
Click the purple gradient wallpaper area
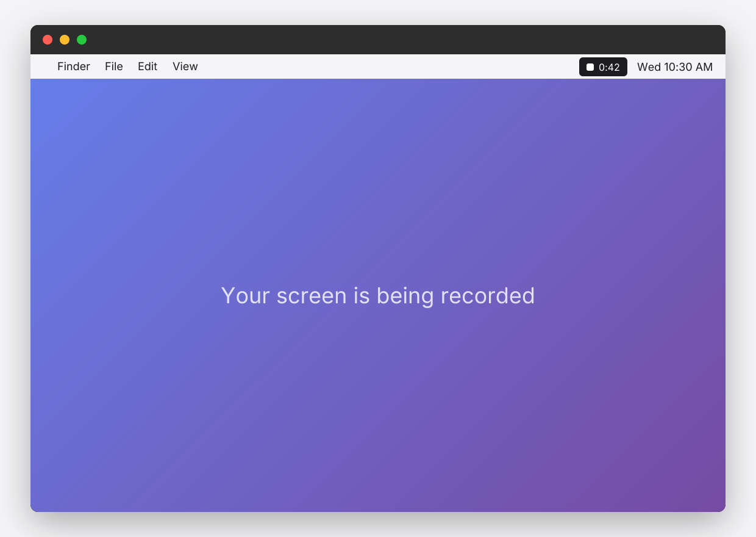378,415
